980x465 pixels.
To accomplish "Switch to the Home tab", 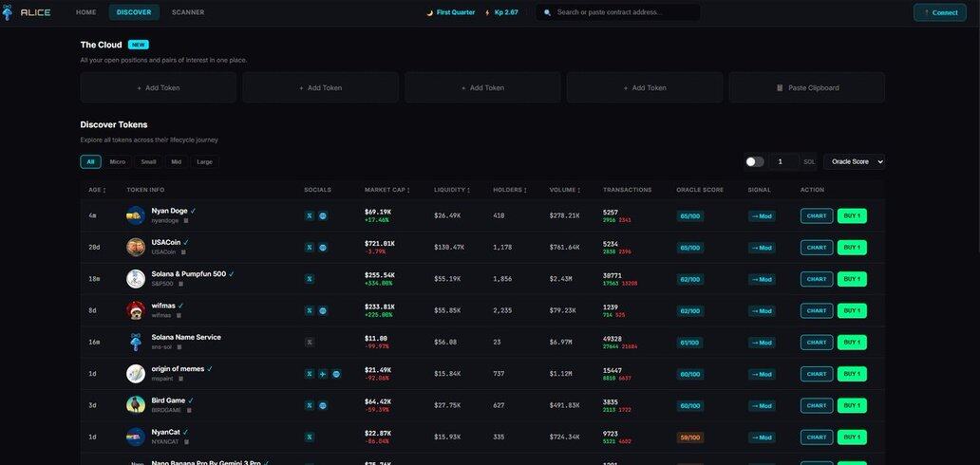I will (x=86, y=12).
